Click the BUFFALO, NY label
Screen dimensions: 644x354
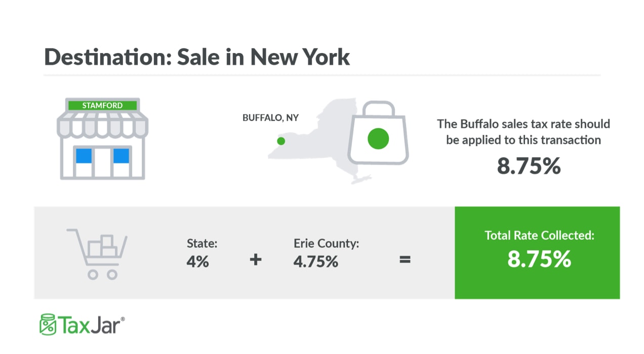[270, 118]
